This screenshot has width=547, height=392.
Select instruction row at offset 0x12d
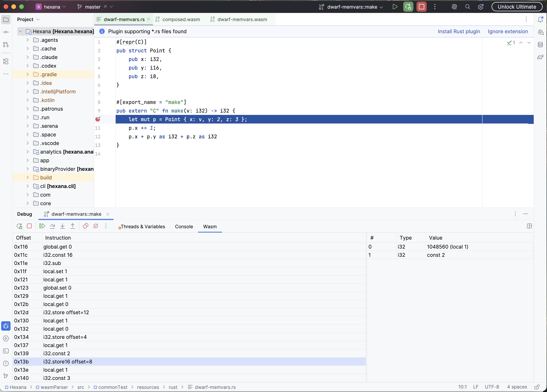pos(189,312)
